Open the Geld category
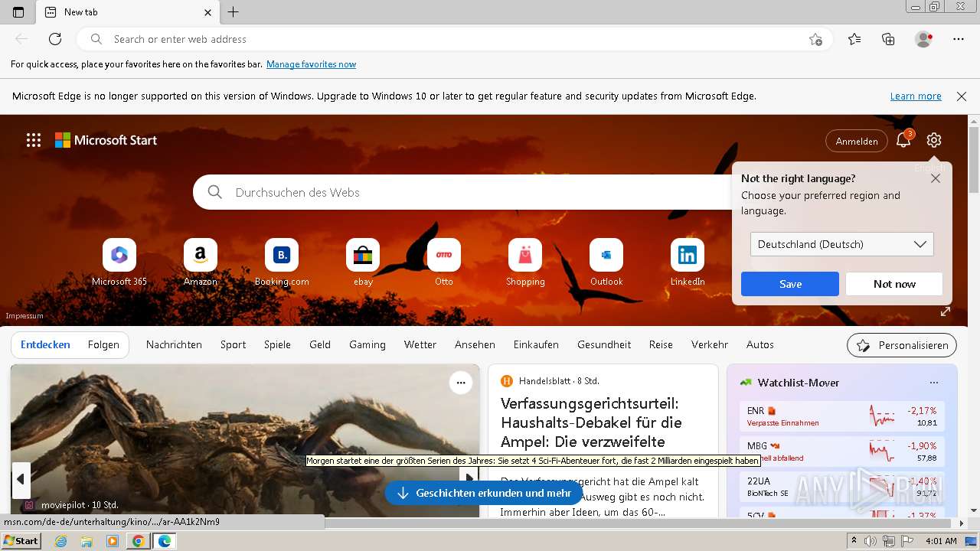The image size is (980, 551). (320, 344)
